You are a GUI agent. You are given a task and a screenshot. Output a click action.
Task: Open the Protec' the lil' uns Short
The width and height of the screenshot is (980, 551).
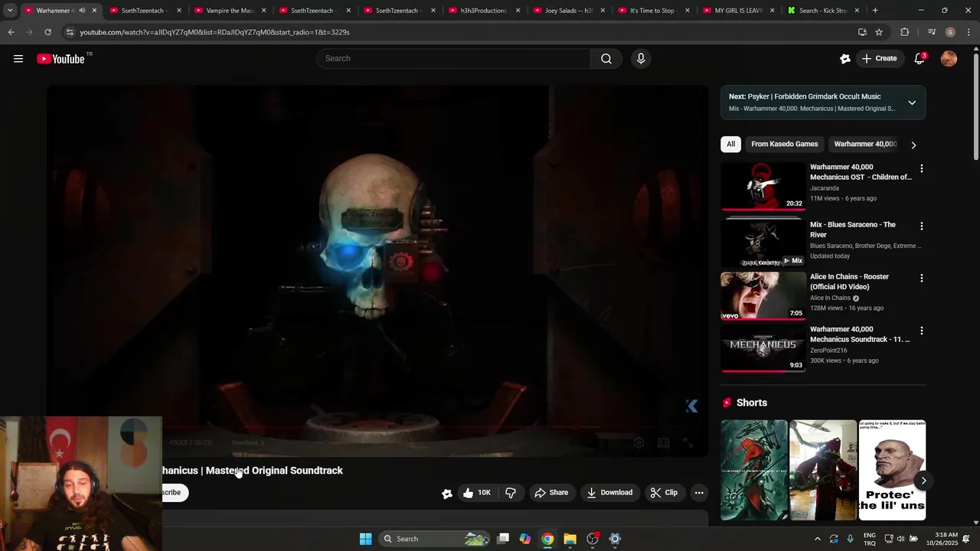tap(892, 470)
